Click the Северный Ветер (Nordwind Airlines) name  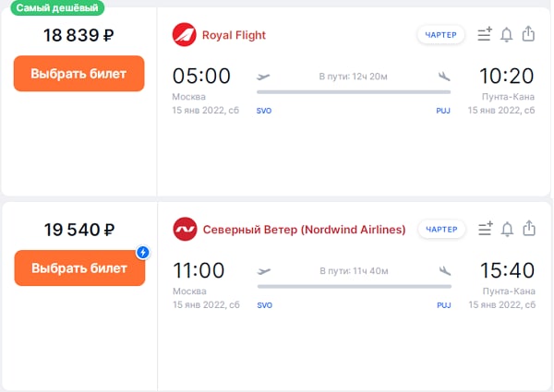tap(304, 230)
